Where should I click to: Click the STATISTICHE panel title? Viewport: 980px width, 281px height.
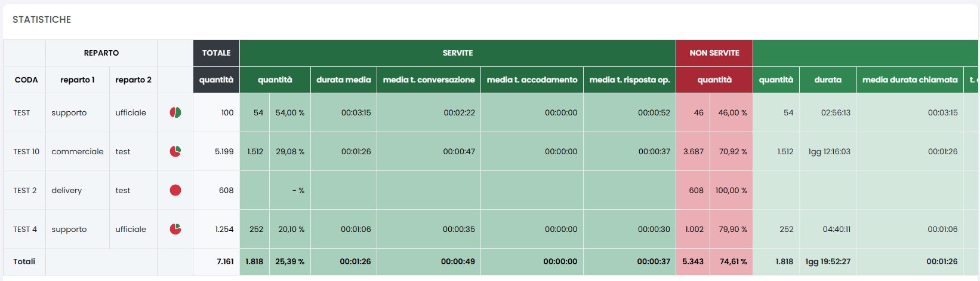42,20
